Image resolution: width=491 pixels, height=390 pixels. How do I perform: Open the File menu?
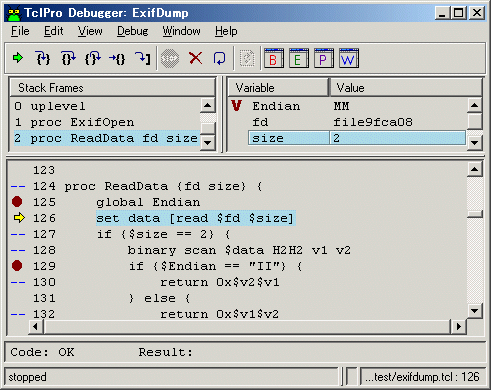click(20, 31)
